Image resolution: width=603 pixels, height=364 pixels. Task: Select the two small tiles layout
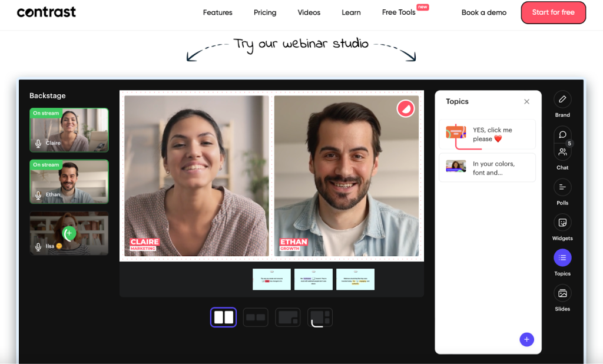[x=256, y=317]
